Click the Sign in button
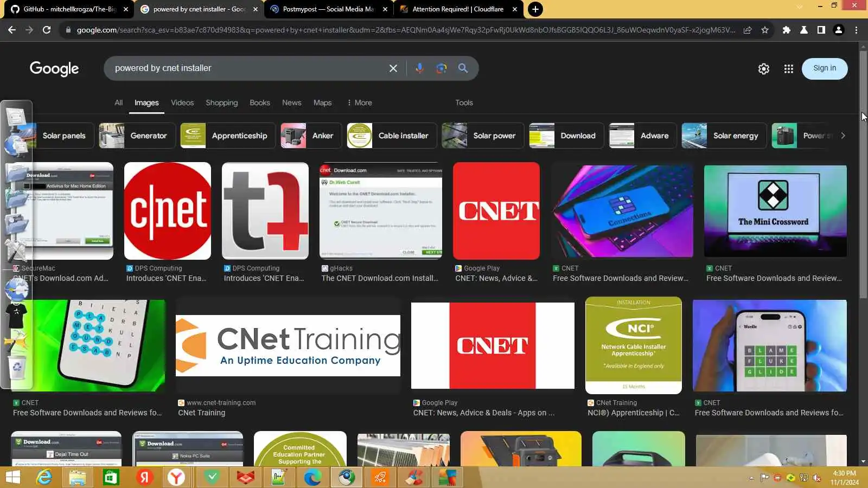This screenshot has width=868, height=488. tap(825, 68)
